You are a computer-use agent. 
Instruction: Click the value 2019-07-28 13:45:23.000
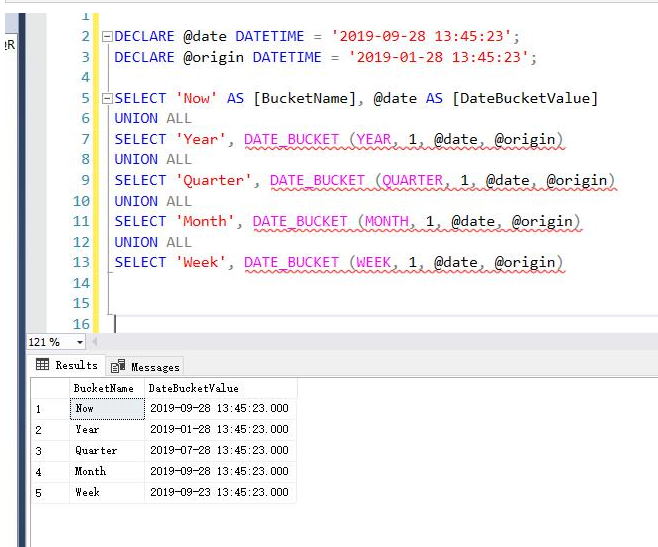[219, 450]
